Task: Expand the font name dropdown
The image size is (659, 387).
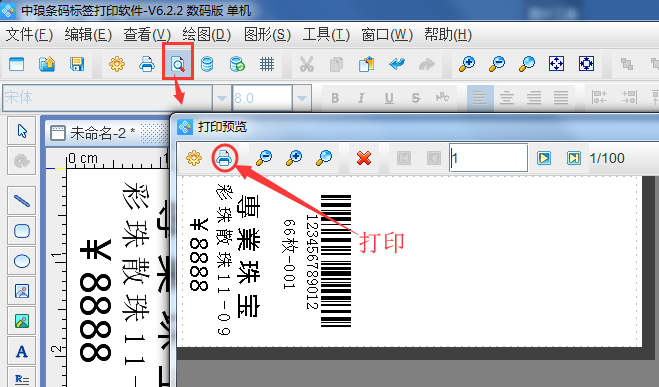Action: (221, 98)
